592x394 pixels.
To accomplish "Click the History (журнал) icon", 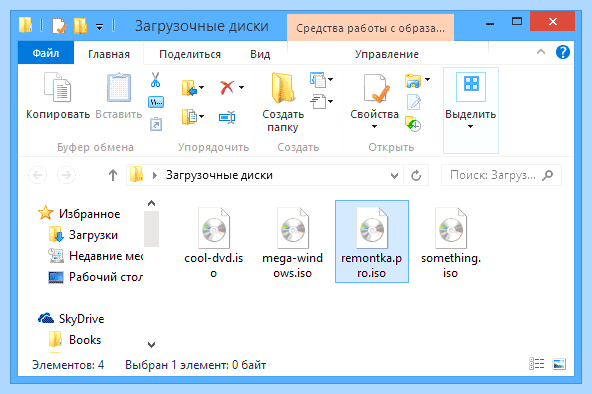I will (x=413, y=124).
